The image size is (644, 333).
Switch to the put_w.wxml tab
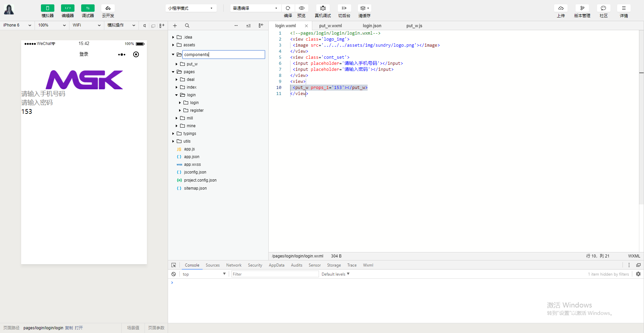coord(330,26)
